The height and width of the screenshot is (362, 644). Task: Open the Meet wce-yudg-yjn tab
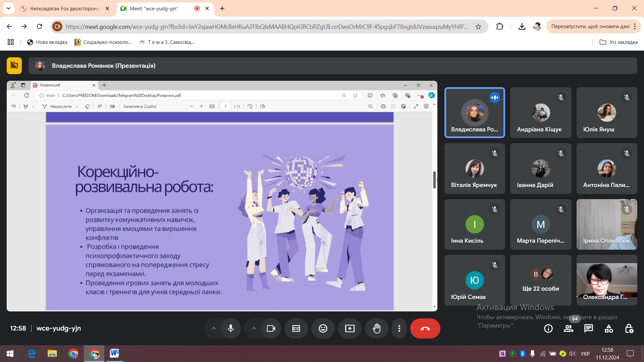[x=154, y=8]
